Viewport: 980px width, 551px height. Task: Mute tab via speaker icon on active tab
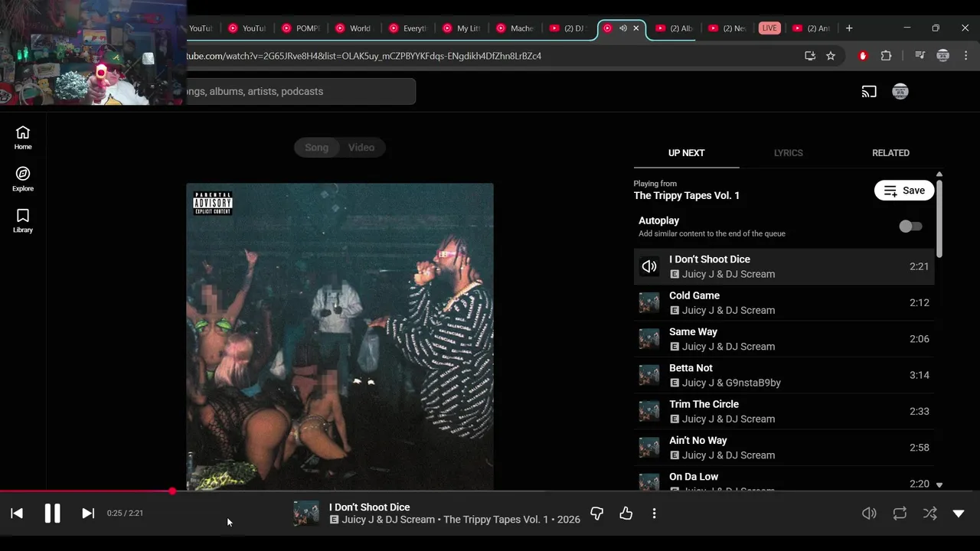click(622, 28)
